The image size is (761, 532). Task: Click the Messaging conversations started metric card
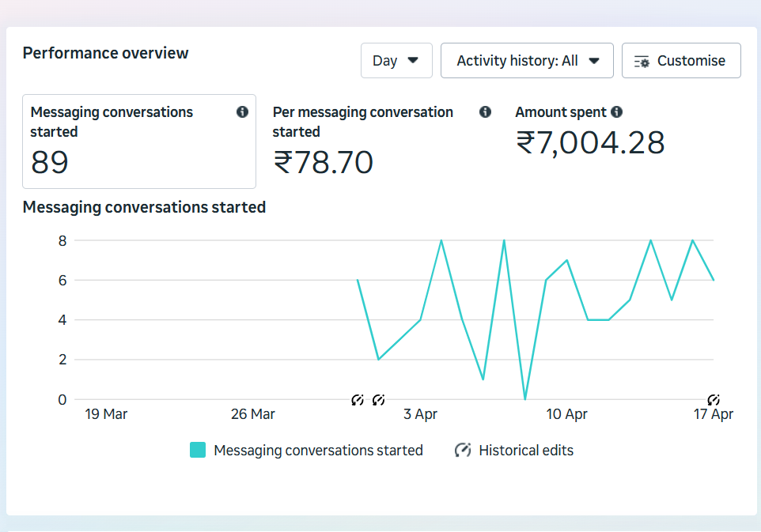click(x=139, y=141)
